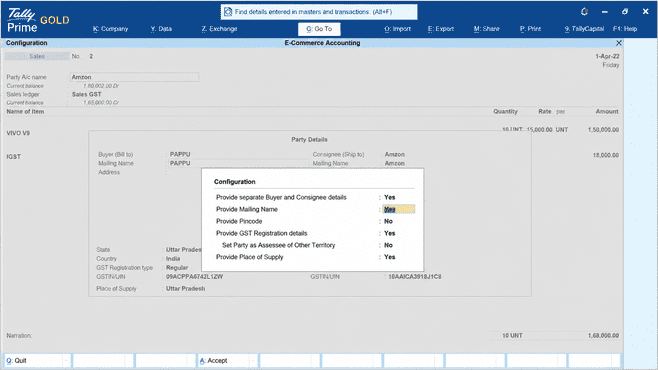Click the Find details search field
This screenshot has width=658, height=370.
(319, 12)
